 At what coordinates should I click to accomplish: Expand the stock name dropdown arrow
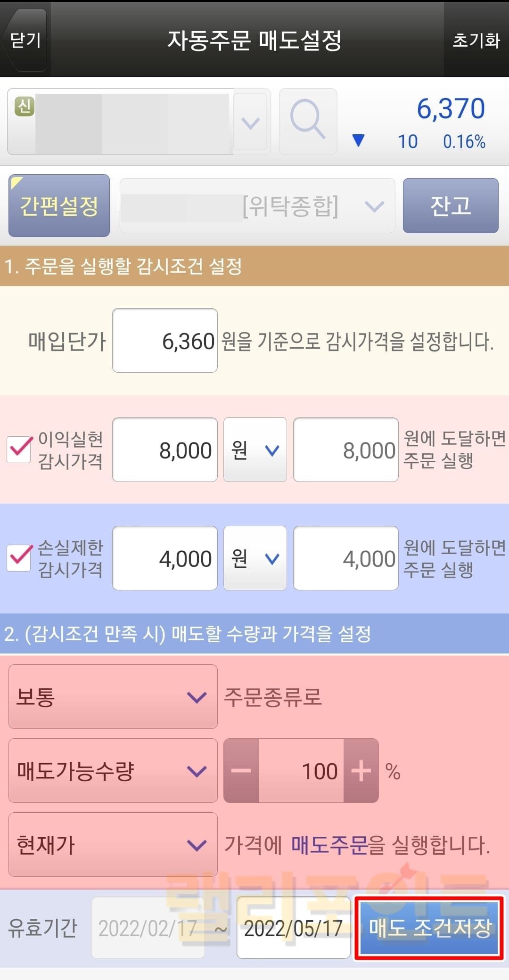(250, 122)
